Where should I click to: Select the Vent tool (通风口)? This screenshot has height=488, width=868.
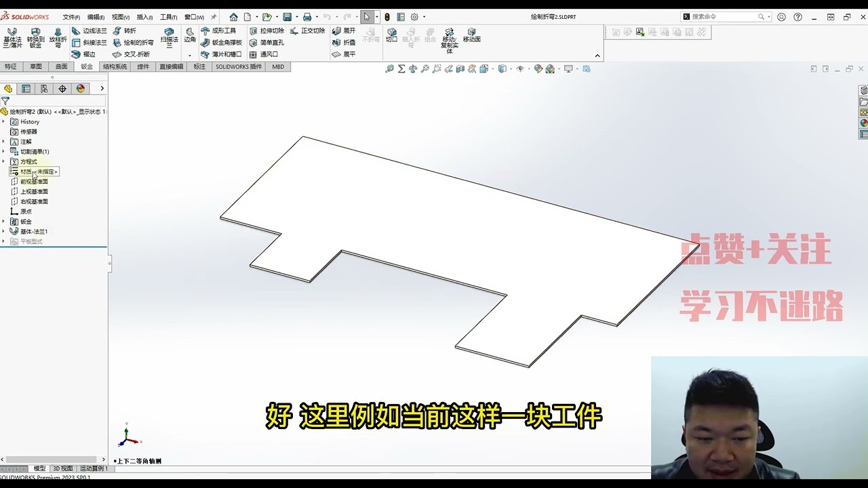264,54
